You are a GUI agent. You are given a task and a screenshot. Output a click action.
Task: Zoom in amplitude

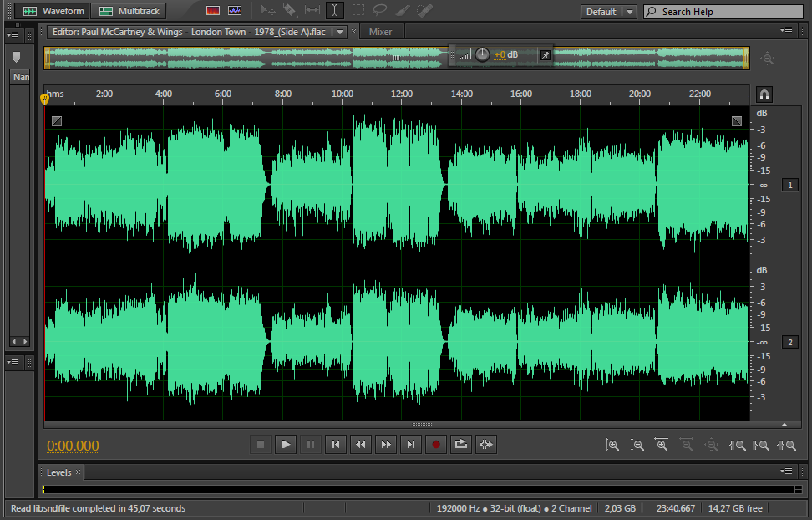pyautogui.click(x=612, y=445)
